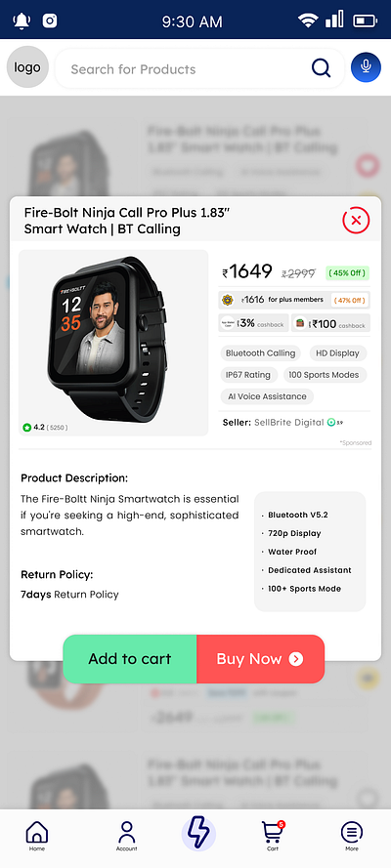Tap the plus members price offer

click(294, 300)
